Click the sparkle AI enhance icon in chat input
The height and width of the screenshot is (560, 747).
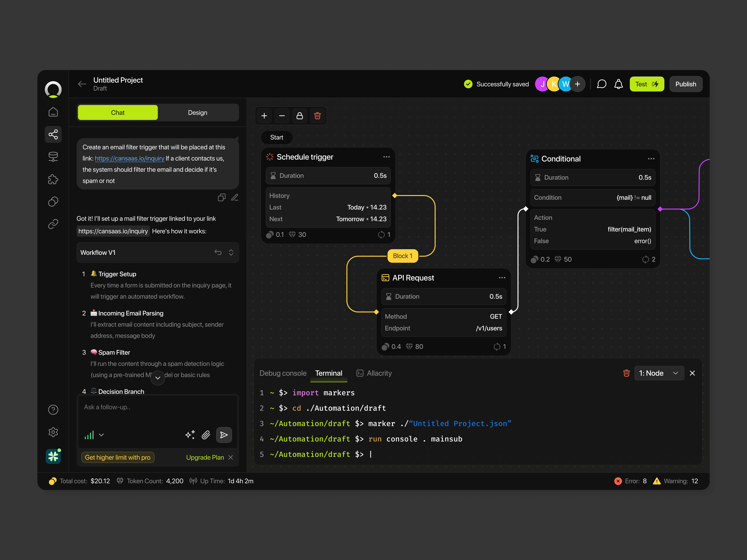pos(190,435)
